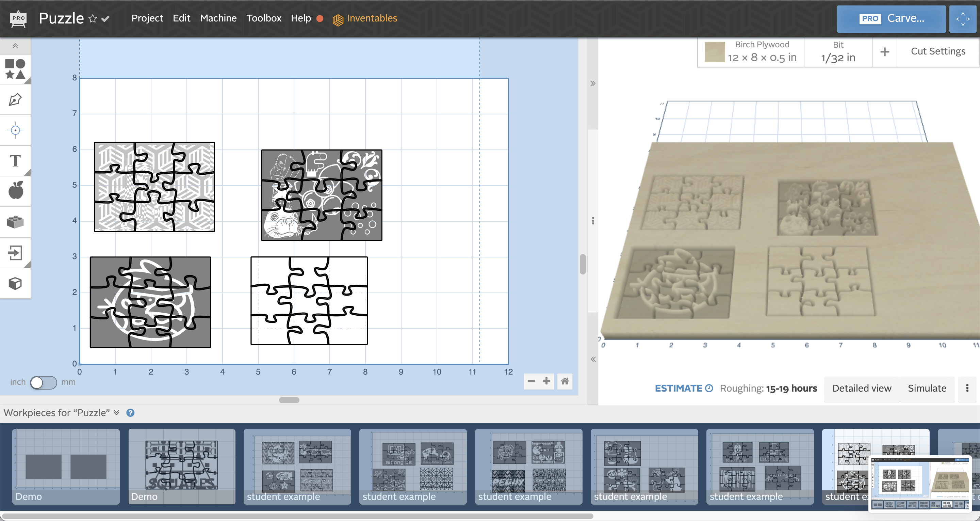Open the icons library apple tool
980x521 pixels.
pos(15,191)
